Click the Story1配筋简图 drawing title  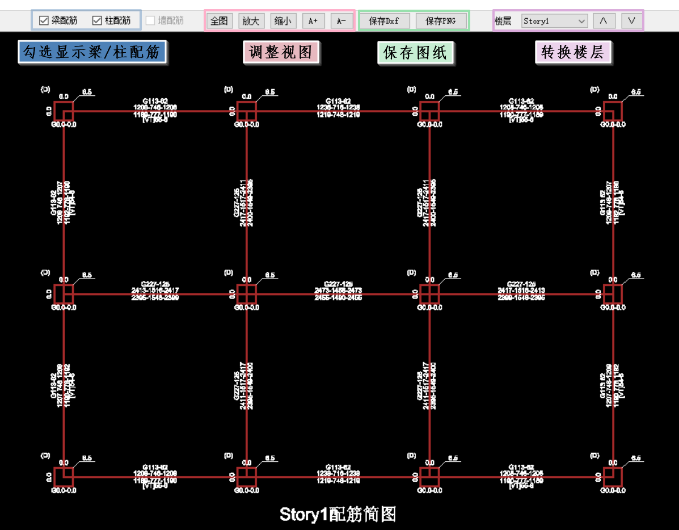coord(338,514)
